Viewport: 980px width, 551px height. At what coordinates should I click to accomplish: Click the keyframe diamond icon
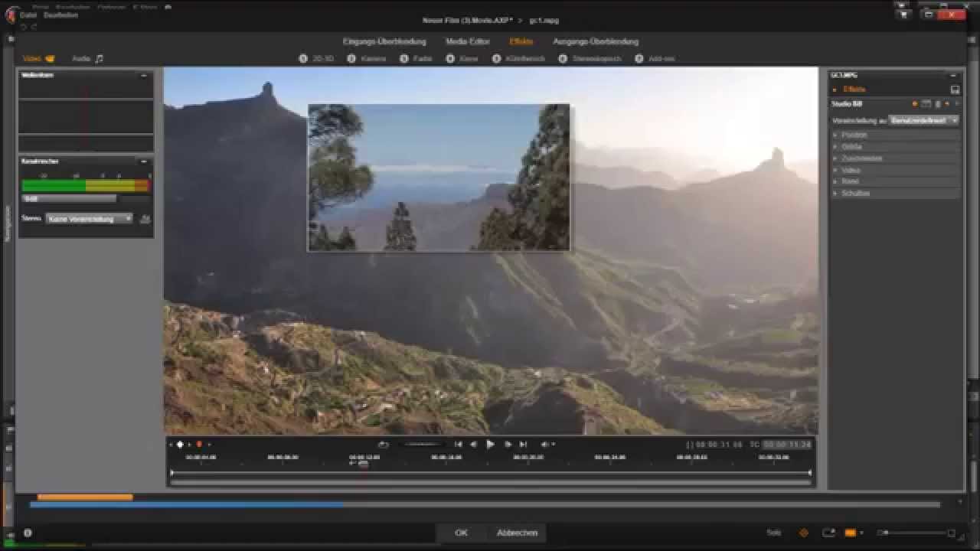[181, 445]
